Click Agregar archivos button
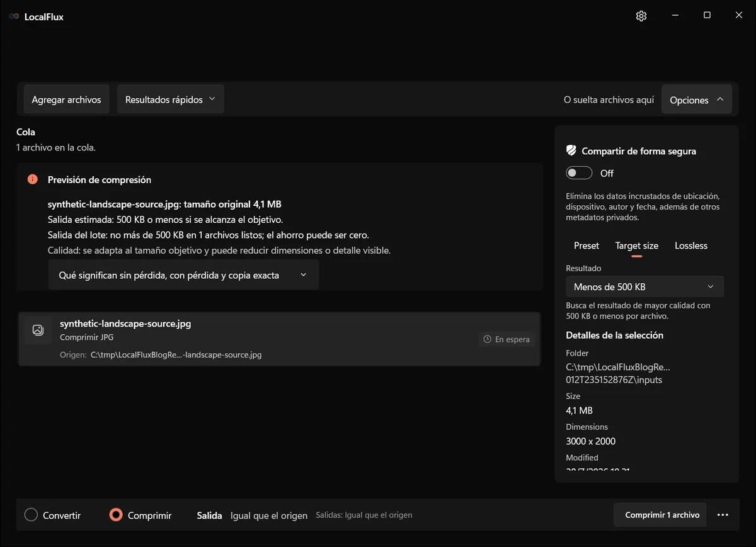Image resolution: width=756 pixels, height=547 pixels. (66, 99)
